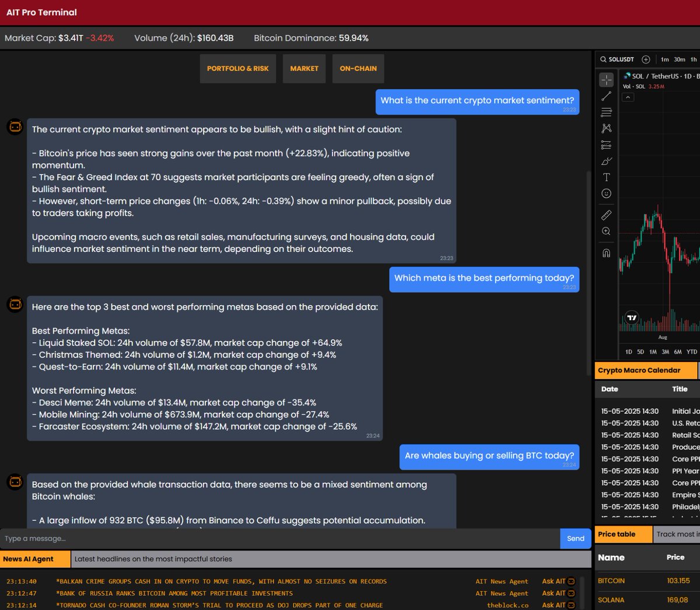
Task: Toggle the magnet snap mode
Action: point(607,253)
